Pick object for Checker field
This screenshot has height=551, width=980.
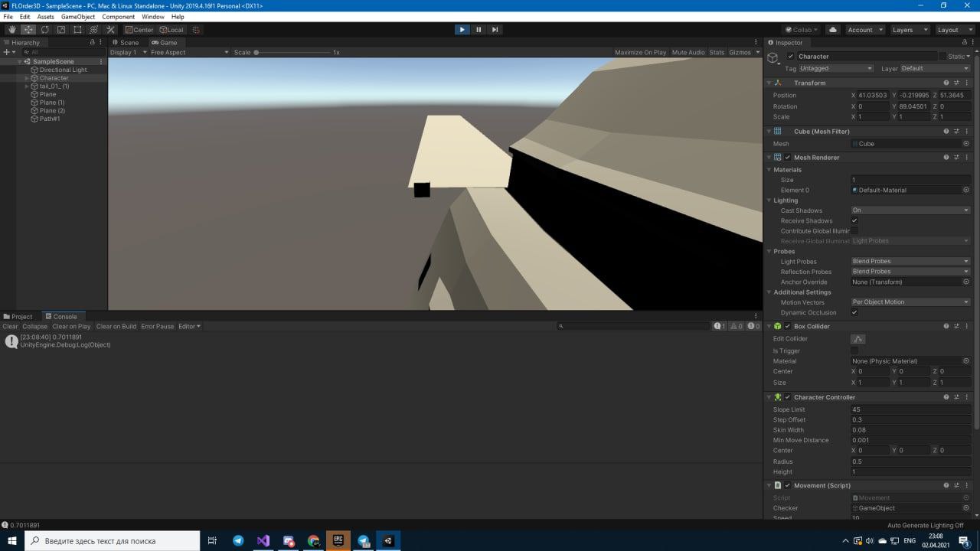coord(966,508)
